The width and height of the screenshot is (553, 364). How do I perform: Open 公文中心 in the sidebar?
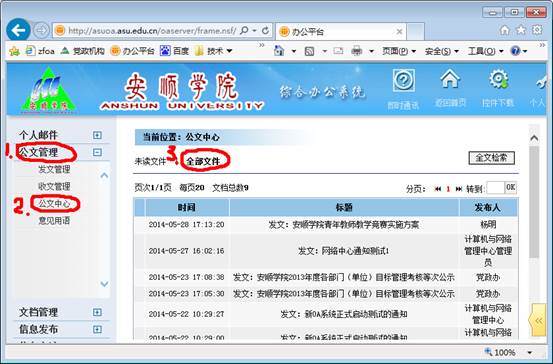coord(54,204)
